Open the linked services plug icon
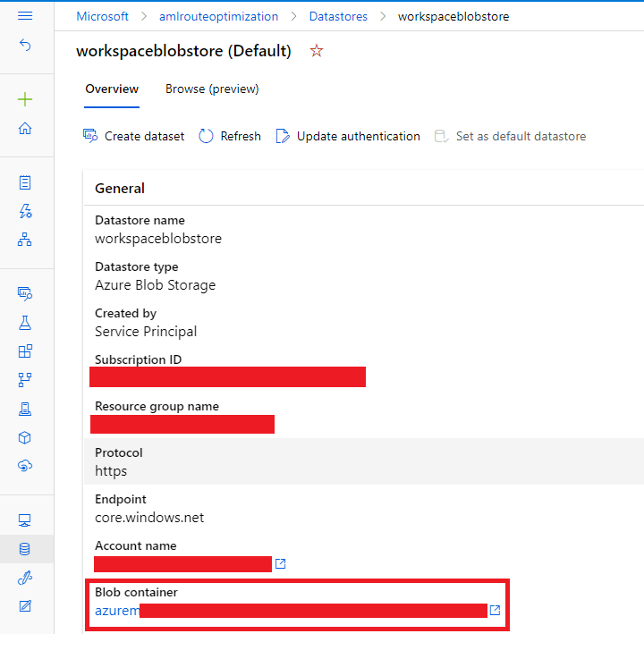The width and height of the screenshot is (644, 659). [x=25, y=578]
